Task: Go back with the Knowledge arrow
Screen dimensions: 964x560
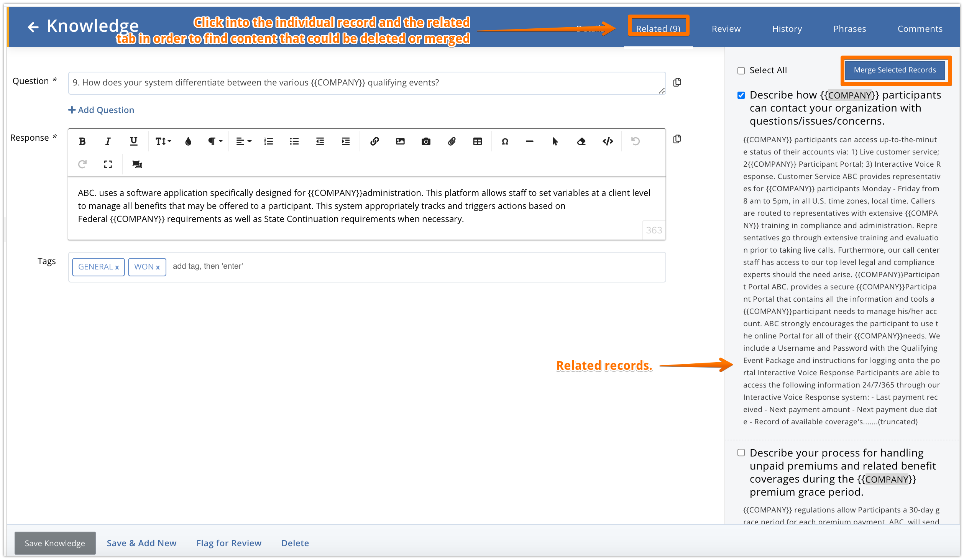Action: tap(33, 27)
